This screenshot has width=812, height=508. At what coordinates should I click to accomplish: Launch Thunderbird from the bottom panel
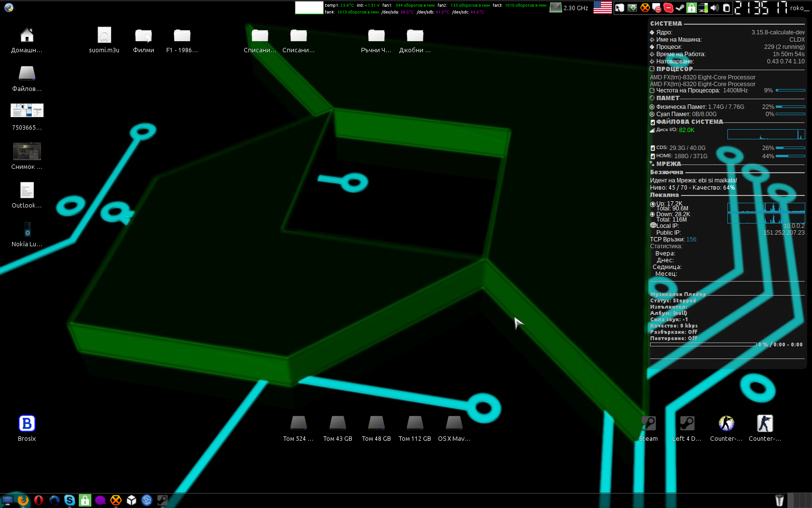54,500
